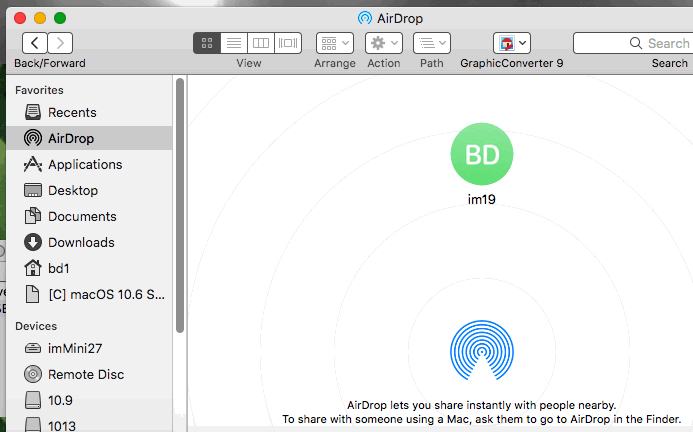
Task: Click the magnifying glass search icon
Action: coord(636,43)
